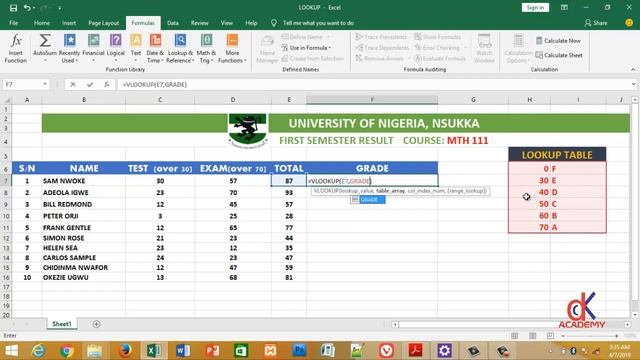The width and height of the screenshot is (640, 360).
Task: Click the GRADE column header cell
Action: (x=372, y=168)
